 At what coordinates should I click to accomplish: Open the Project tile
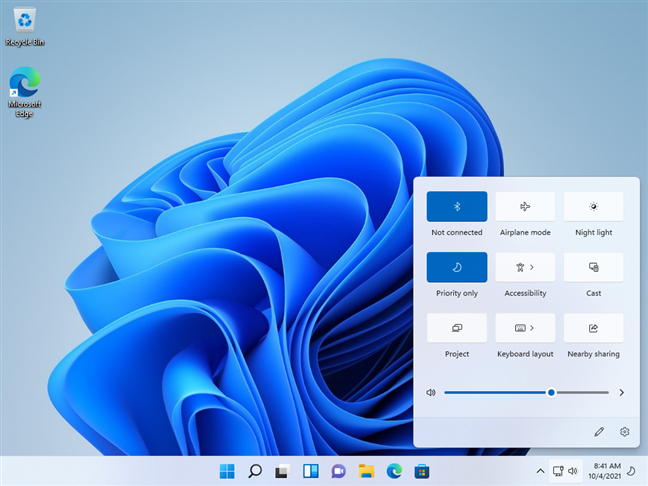point(457,328)
